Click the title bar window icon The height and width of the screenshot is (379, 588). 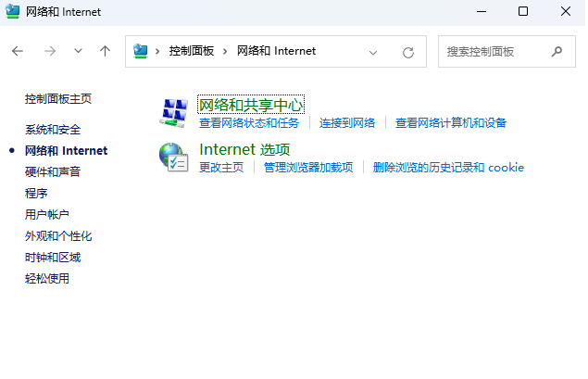(x=13, y=11)
